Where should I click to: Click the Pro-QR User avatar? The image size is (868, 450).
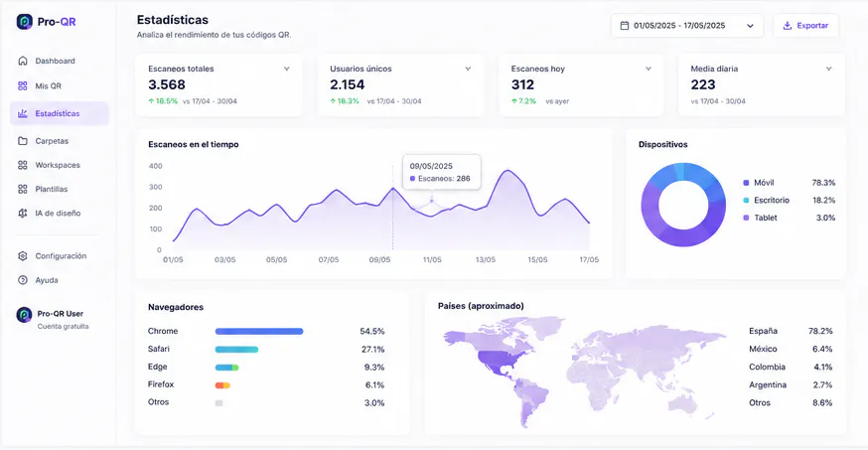pos(24,315)
